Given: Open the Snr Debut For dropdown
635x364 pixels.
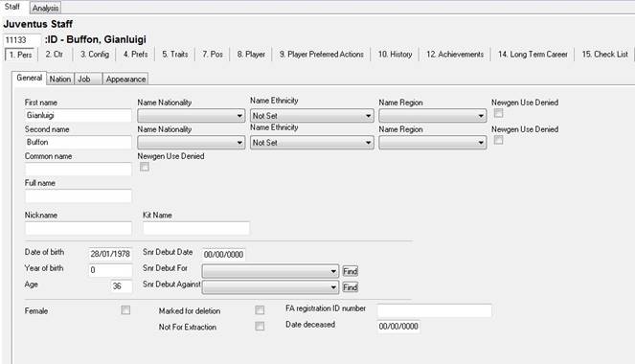Looking at the screenshot, I should pyautogui.click(x=270, y=271).
